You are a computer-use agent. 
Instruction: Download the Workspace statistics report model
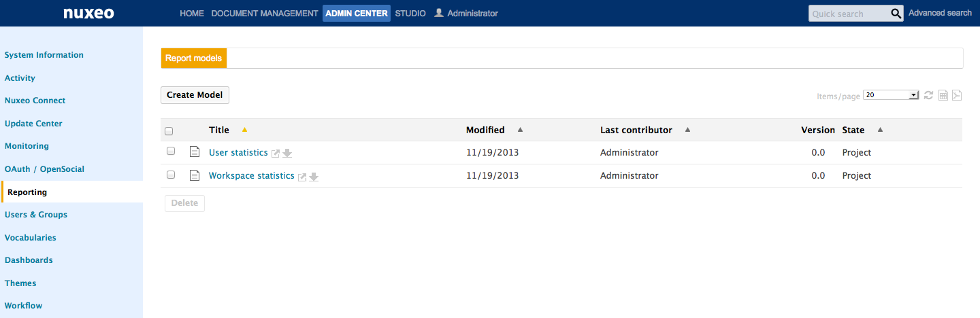coord(314,177)
